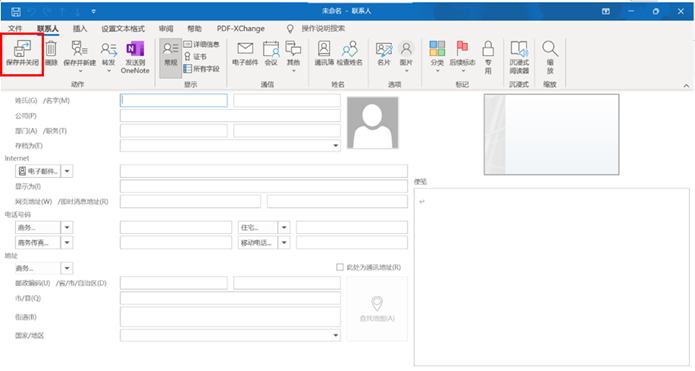This screenshot has height=371, width=695.
Task: Expand the 转发 dropdown arrow
Action: pyautogui.click(x=109, y=71)
